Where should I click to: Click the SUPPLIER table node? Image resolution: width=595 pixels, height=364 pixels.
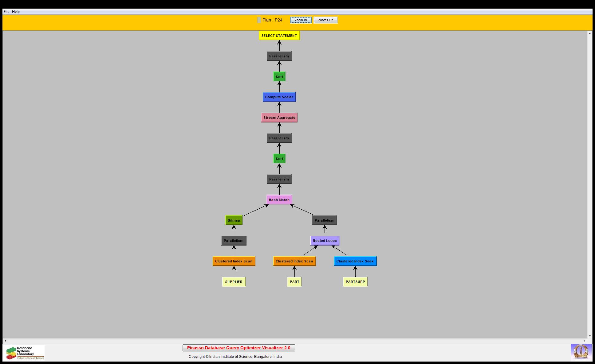[234, 282]
